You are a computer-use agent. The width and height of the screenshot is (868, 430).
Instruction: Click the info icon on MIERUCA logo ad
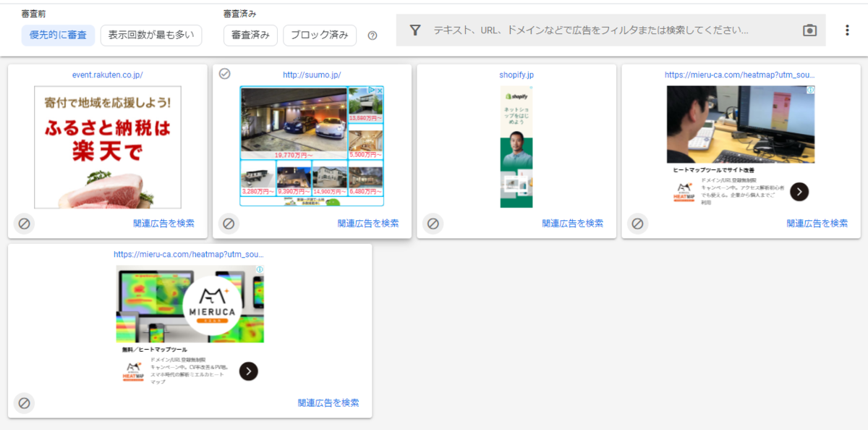point(260,269)
